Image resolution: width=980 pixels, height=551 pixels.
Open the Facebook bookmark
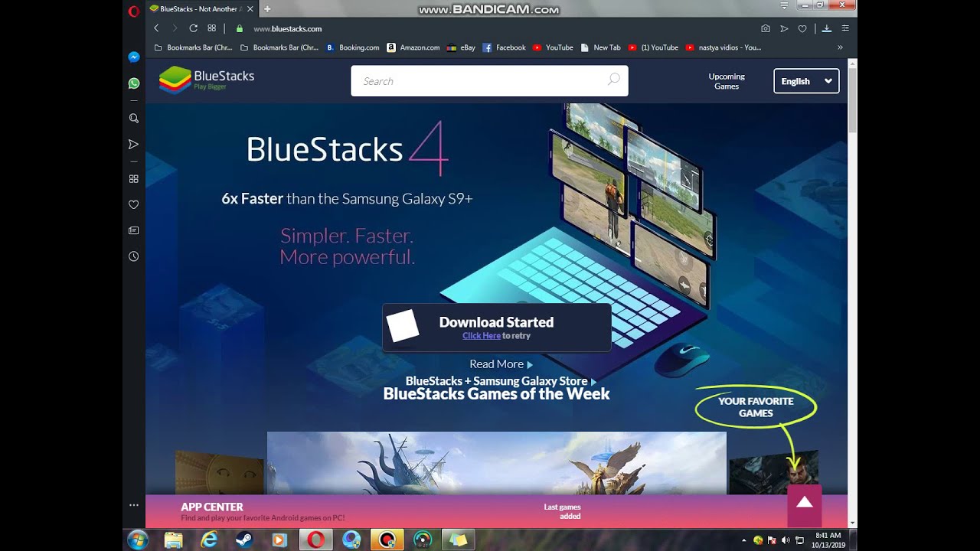[504, 47]
